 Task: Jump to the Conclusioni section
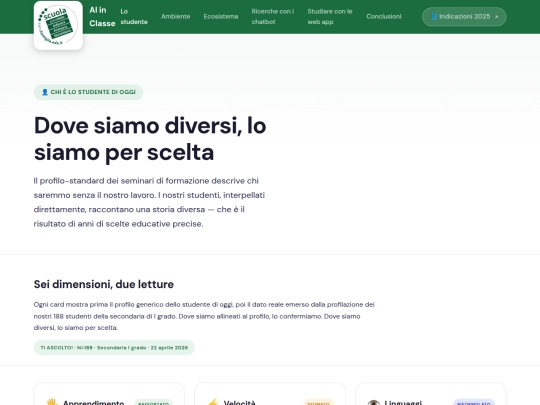coord(384,17)
